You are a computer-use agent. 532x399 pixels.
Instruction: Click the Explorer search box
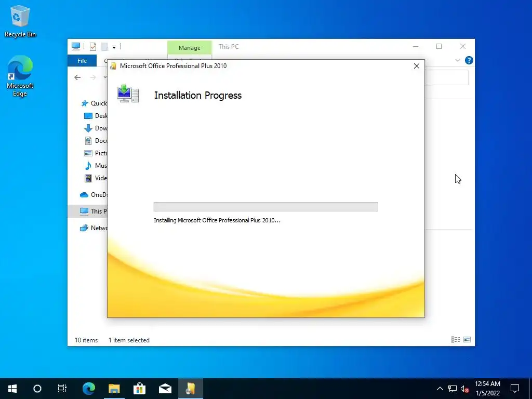click(446, 78)
